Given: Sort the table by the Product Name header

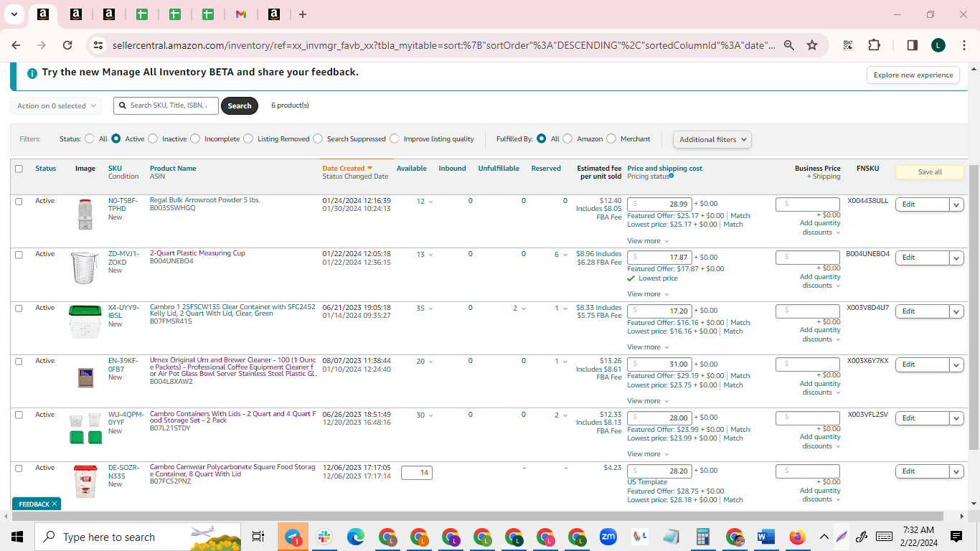Looking at the screenshot, I should pyautogui.click(x=173, y=169).
